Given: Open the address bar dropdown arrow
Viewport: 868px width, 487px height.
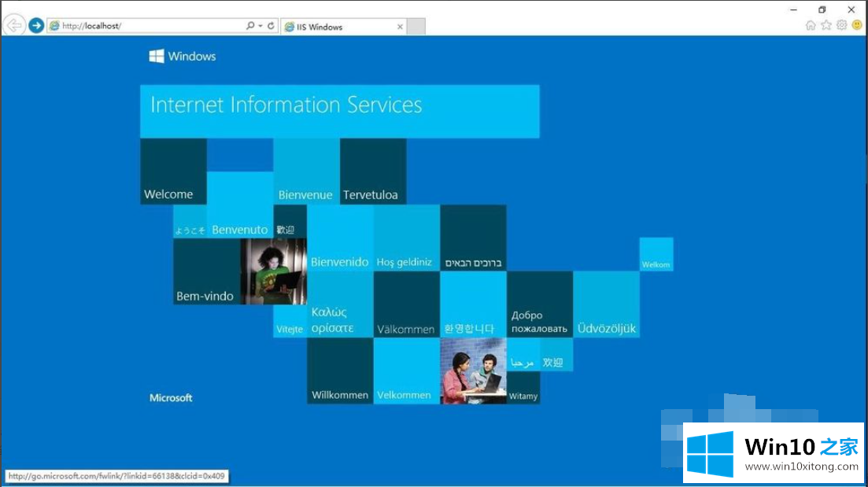Looking at the screenshot, I should [260, 25].
